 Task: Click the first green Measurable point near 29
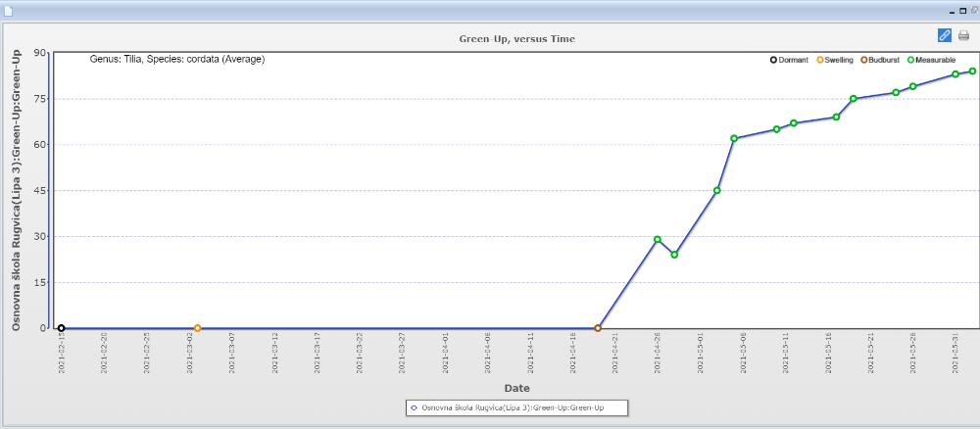pyautogui.click(x=658, y=239)
